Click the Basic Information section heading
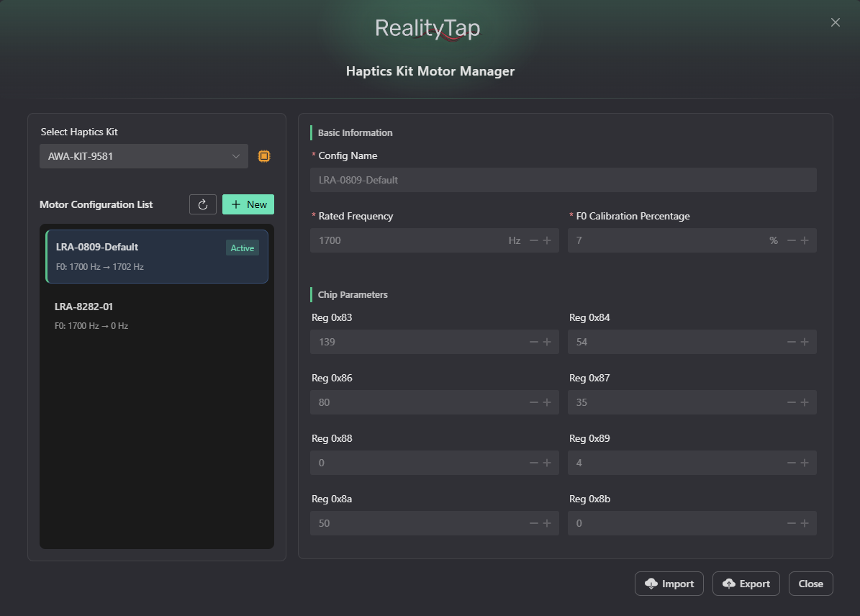The height and width of the screenshot is (616, 860). tap(356, 132)
